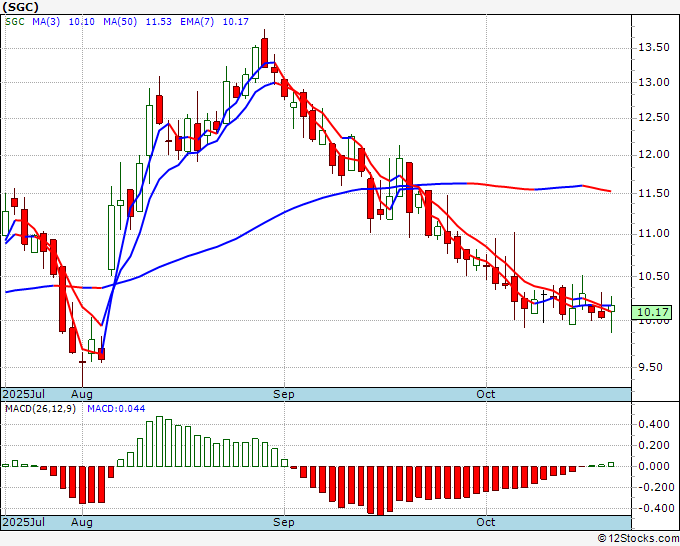Viewport: 680px width, 546px height.
Task: Click the 13.00 price axis label
Action: (654, 82)
